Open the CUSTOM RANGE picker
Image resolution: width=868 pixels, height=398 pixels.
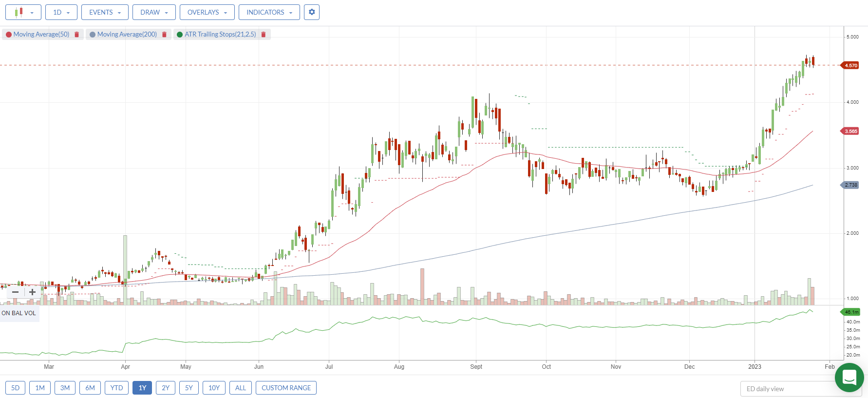[x=286, y=388]
